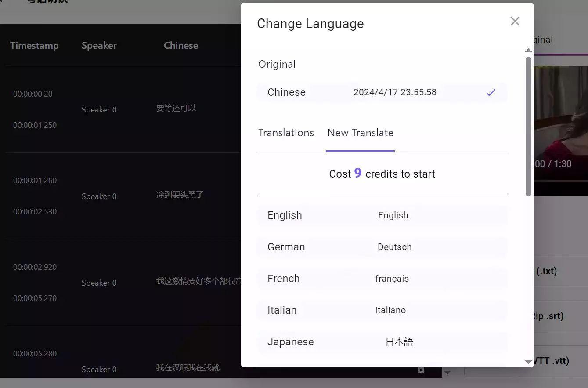Click the Speaker column header

(x=99, y=46)
